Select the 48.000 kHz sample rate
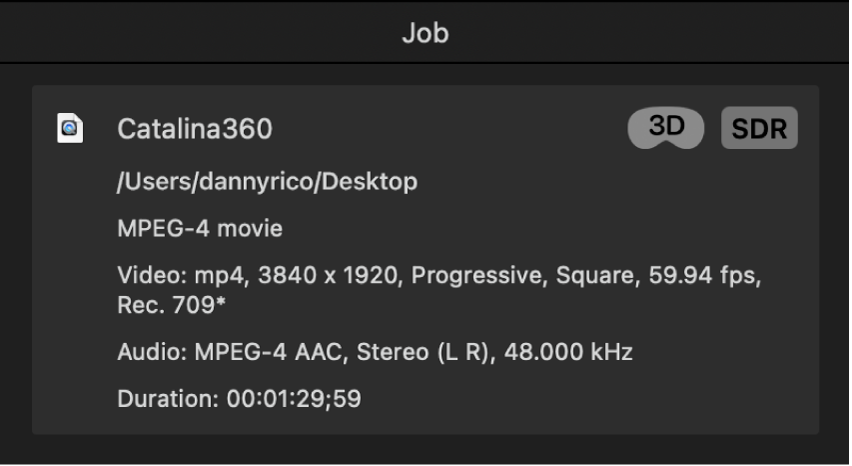The height and width of the screenshot is (466, 852). (568, 352)
